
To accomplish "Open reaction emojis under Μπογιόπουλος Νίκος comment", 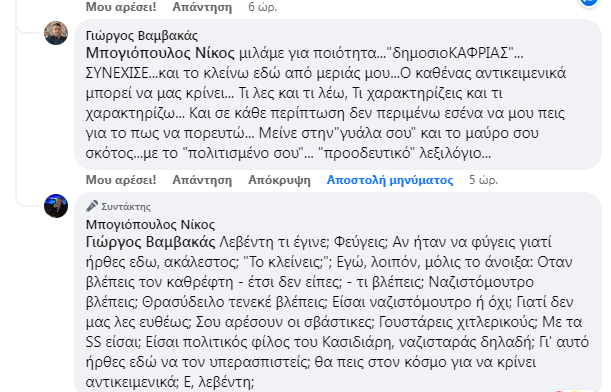I will tap(567, 390).
